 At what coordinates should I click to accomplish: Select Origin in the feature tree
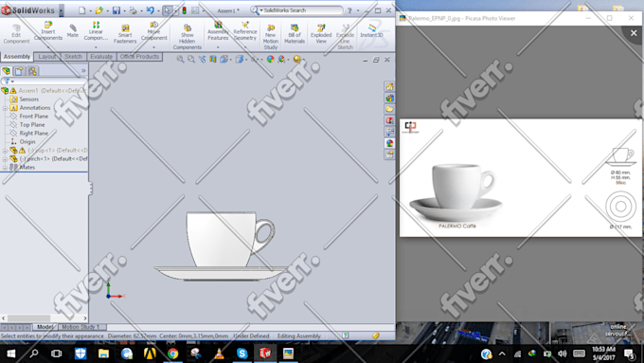pyautogui.click(x=27, y=142)
